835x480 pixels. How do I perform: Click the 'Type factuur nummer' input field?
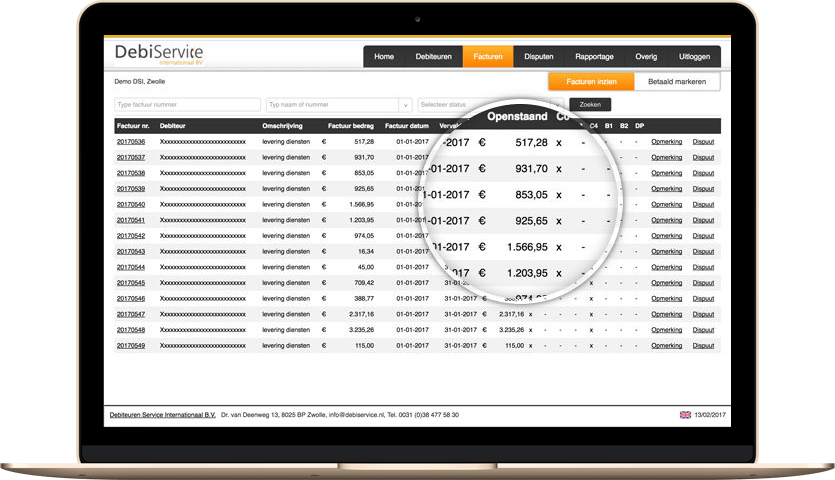(187, 105)
